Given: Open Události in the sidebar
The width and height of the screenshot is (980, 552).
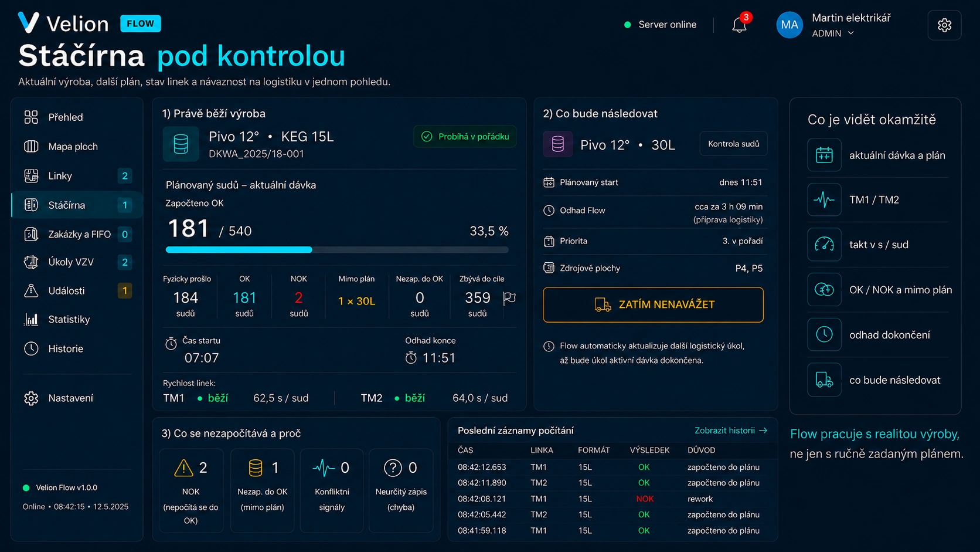Looking at the screenshot, I should pos(77,290).
